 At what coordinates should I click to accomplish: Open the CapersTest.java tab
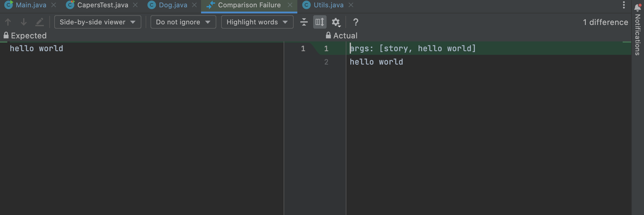102,5
